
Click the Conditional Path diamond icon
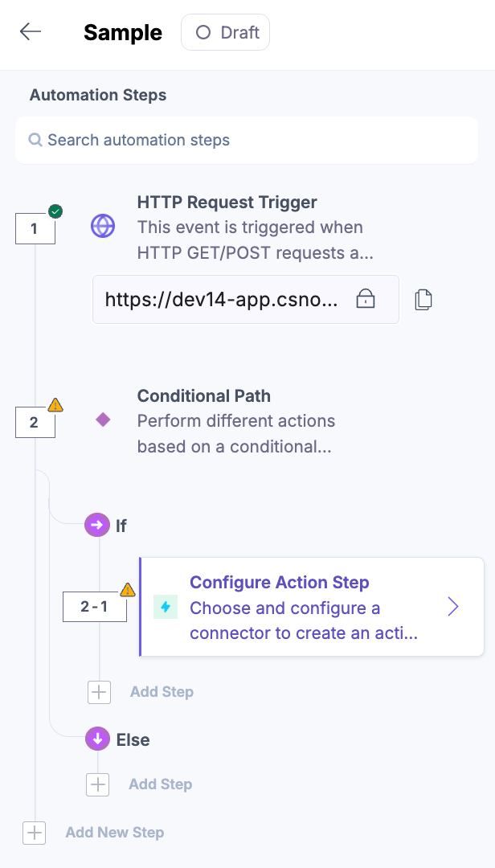coord(103,420)
